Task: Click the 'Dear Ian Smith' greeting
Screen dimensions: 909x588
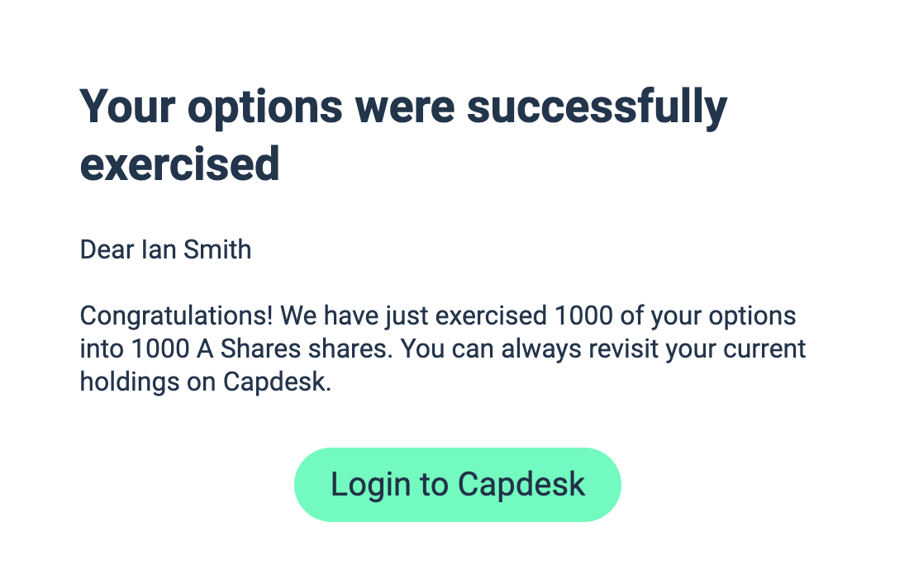Action: click(166, 249)
